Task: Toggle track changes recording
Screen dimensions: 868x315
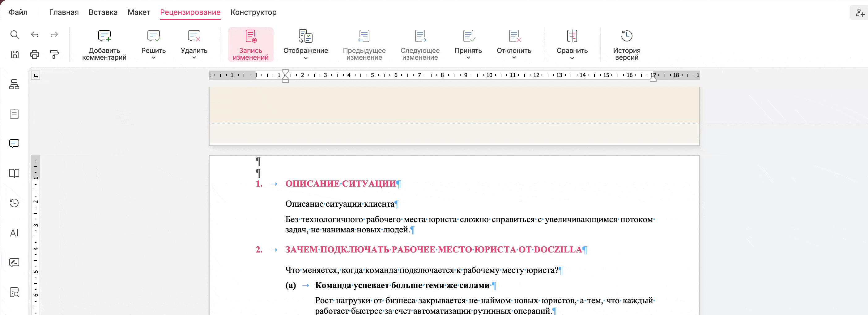Action: [x=251, y=45]
